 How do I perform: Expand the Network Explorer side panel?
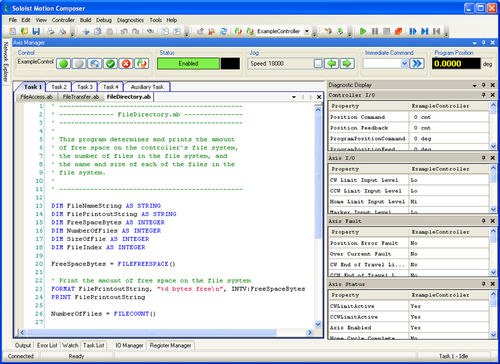pos(5,62)
